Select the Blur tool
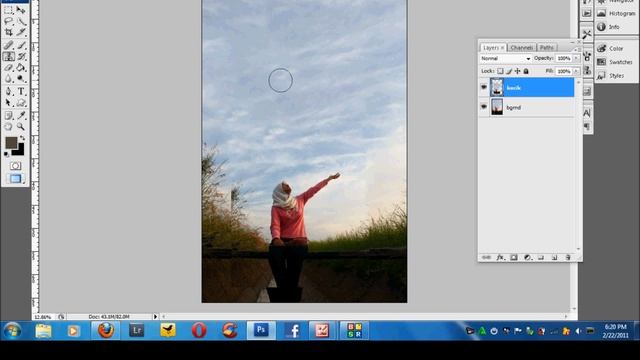Screen dimensions: 640x360 (x=9, y=78)
